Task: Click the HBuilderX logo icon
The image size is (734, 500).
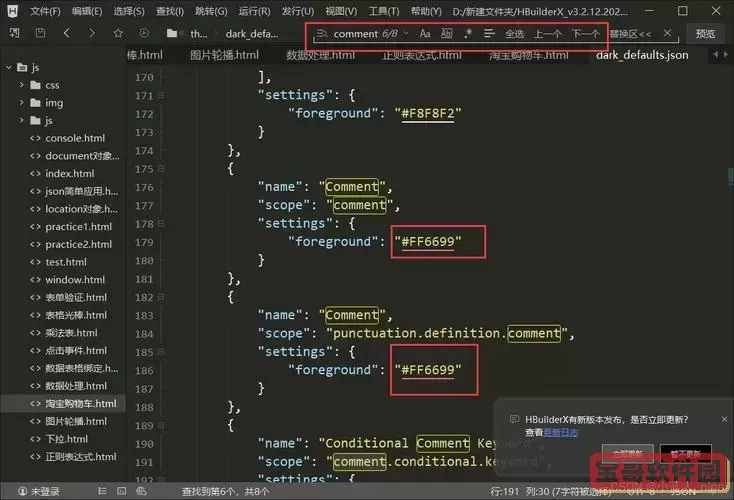Action: pos(13,11)
